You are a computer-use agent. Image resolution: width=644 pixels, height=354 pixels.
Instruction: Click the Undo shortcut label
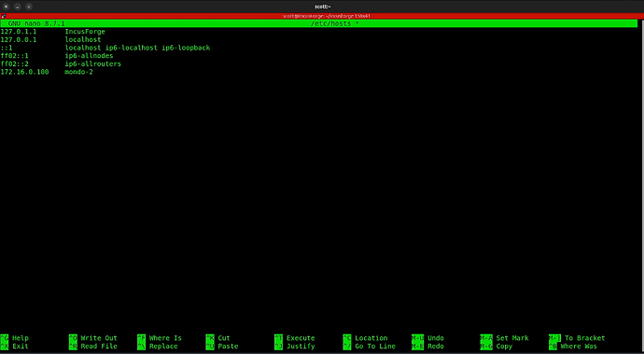click(x=436, y=338)
